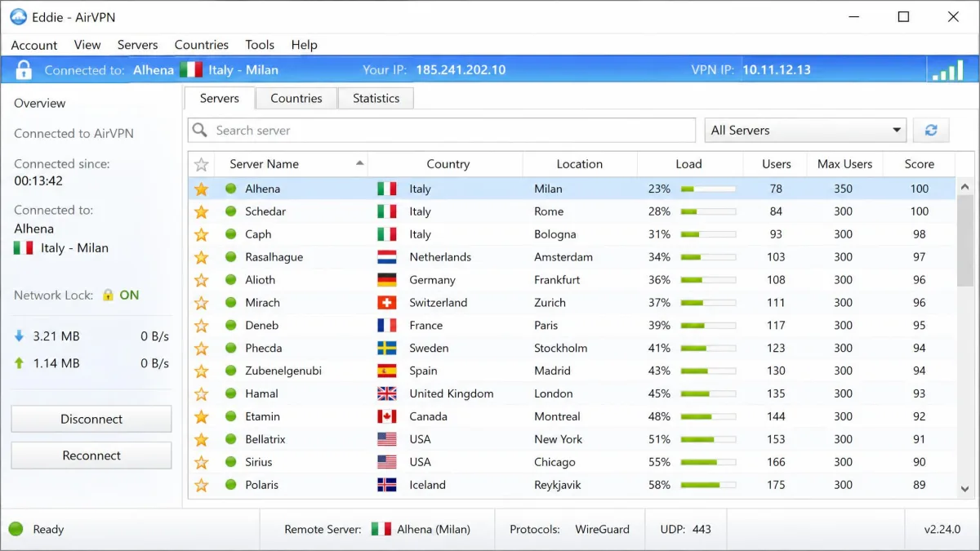This screenshot has width=980, height=551.
Task: Click the Germany flag in Alioth row
Action: pyautogui.click(x=387, y=280)
